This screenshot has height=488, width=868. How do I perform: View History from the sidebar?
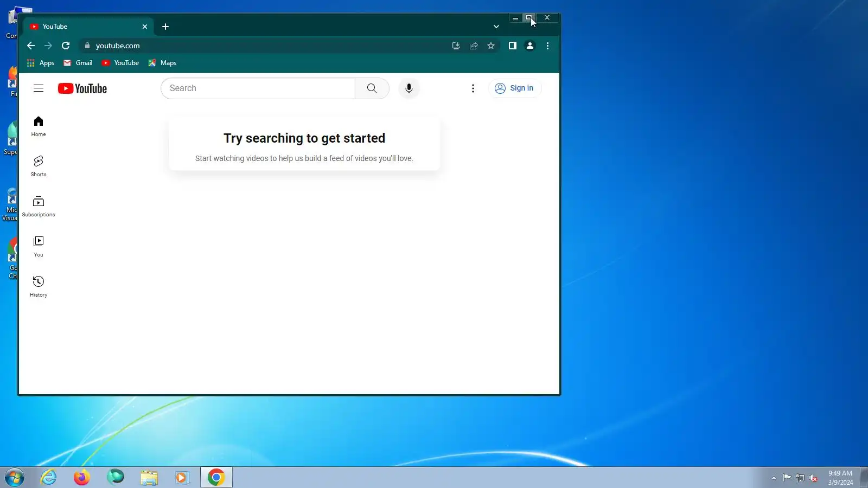pyautogui.click(x=39, y=287)
